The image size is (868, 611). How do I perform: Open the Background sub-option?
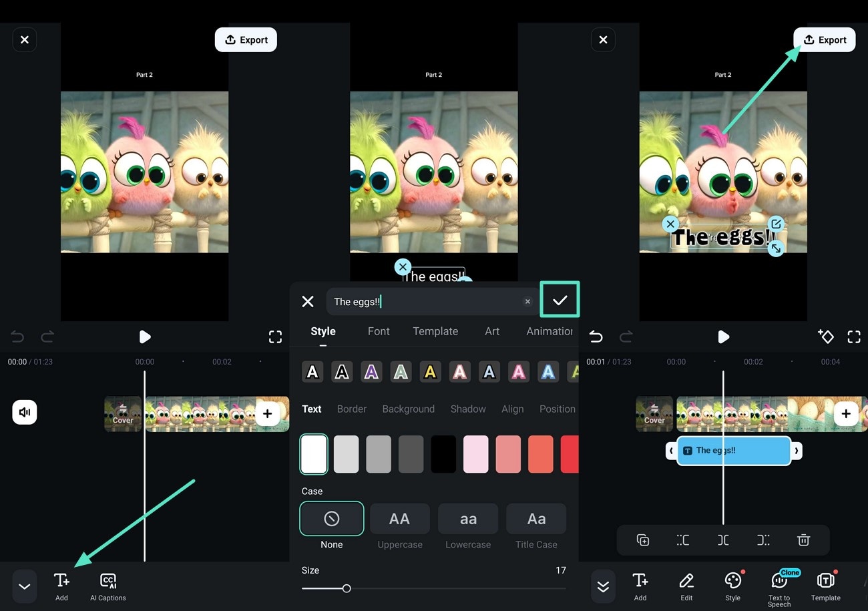coord(409,409)
